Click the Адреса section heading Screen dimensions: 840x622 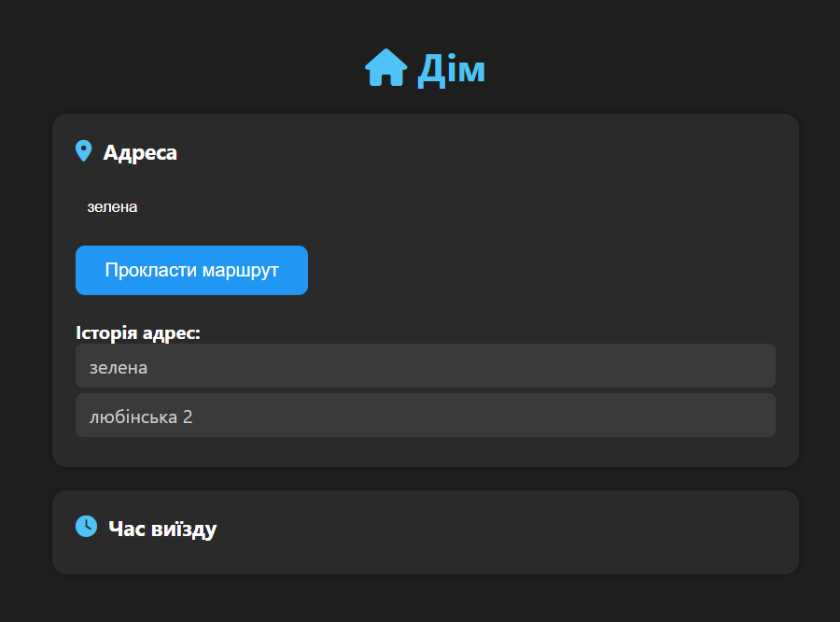tap(140, 153)
